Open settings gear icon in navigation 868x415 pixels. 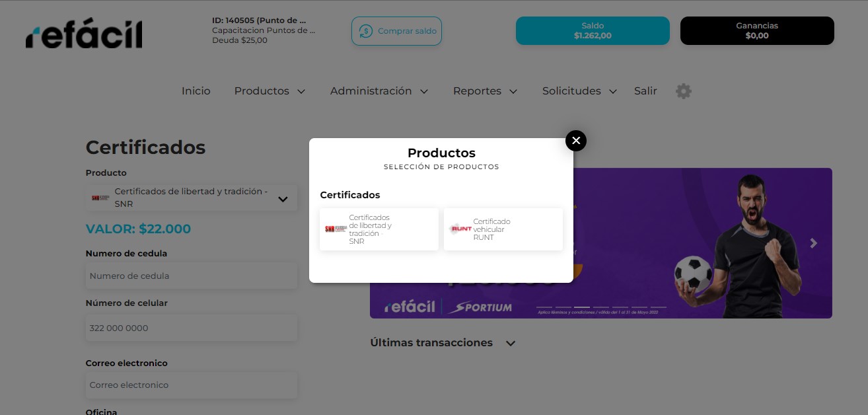(684, 91)
